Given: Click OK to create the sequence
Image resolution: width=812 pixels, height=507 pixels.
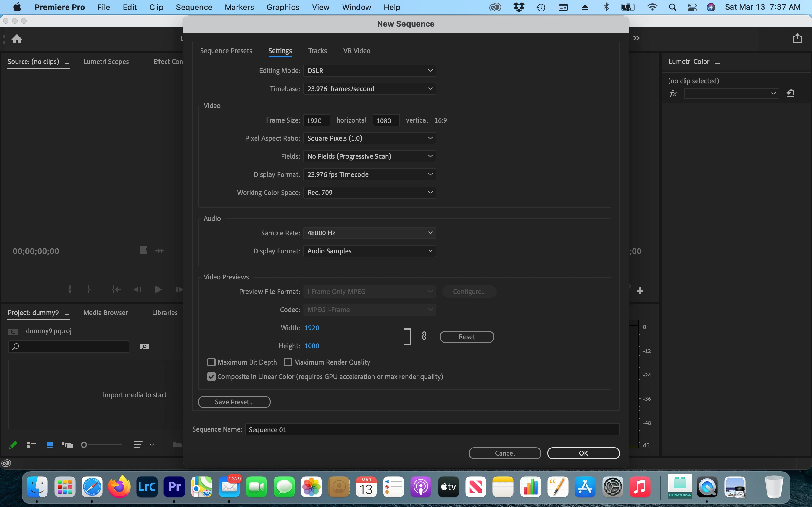Looking at the screenshot, I should 583,453.
